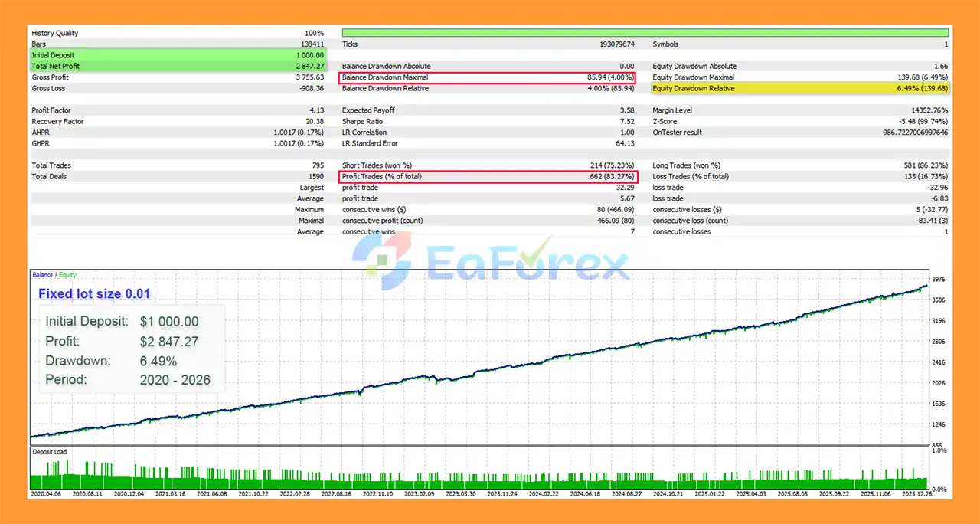Click the Deposit Load panel label

pyautogui.click(x=49, y=452)
